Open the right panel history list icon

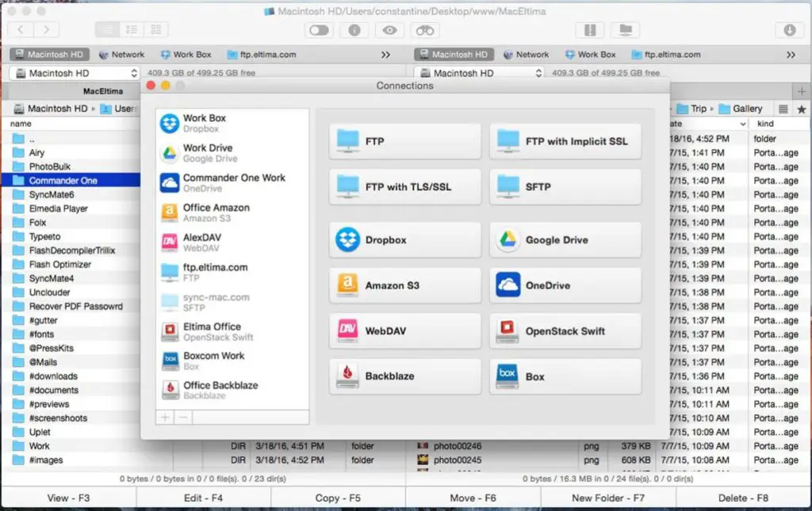click(783, 109)
